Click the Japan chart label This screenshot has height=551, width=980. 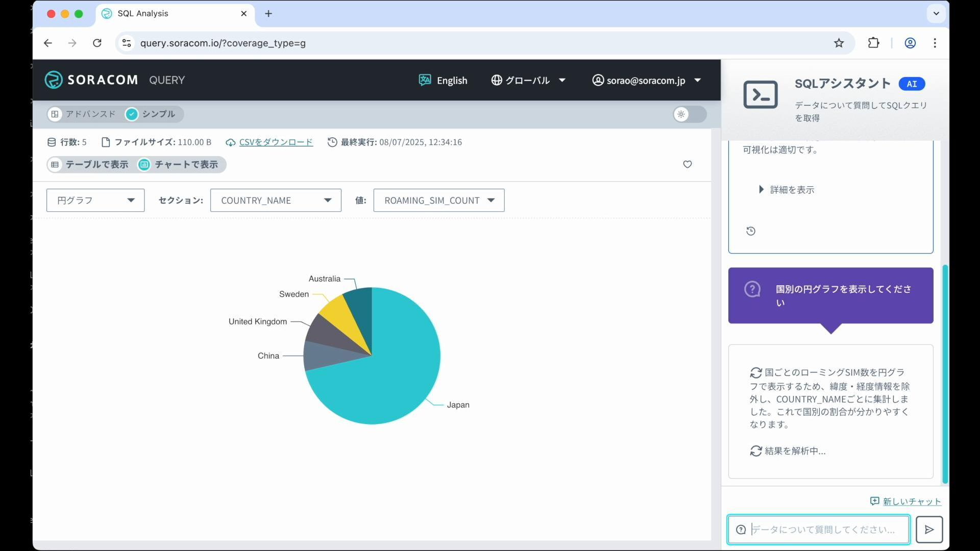[x=458, y=405]
